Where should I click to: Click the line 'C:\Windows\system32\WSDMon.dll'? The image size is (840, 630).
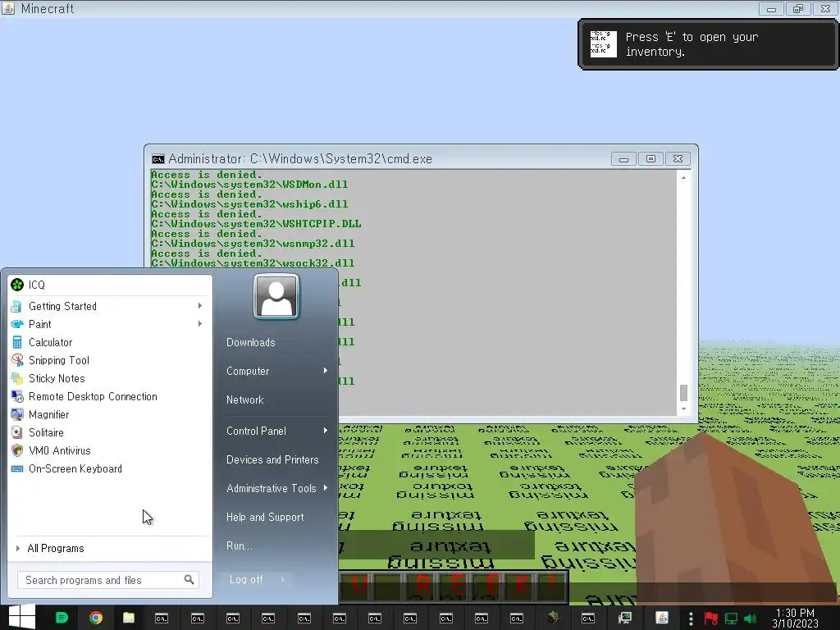(x=249, y=185)
